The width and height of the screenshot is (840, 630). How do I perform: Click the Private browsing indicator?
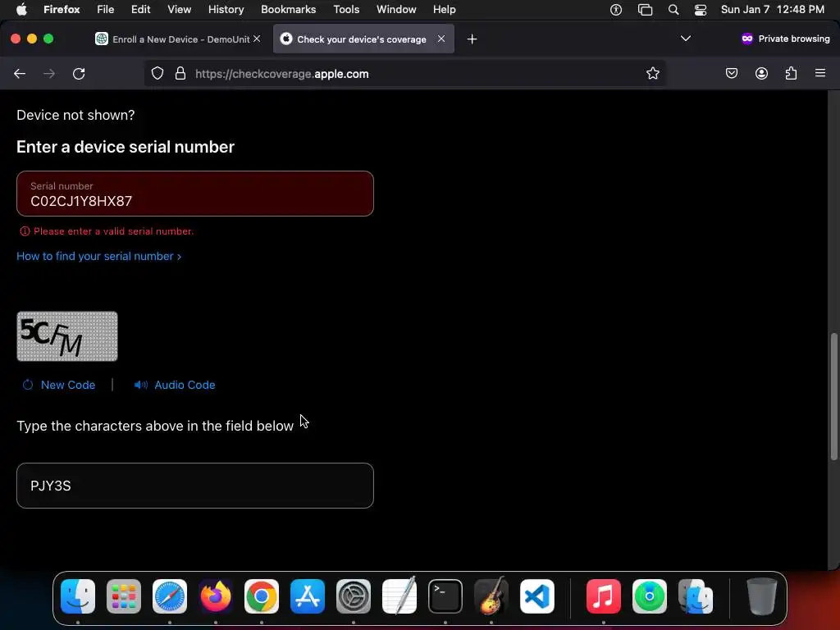coord(785,39)
